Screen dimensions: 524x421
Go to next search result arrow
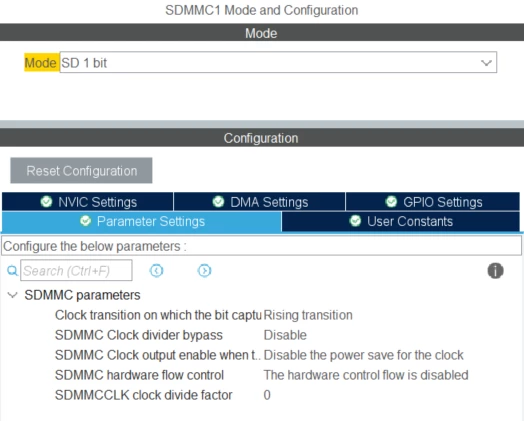pyautogui.click(x=205, y=270)
